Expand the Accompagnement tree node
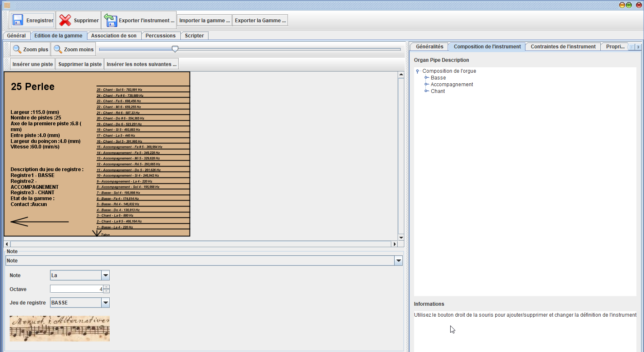Image resolution: width=644 pixels, height=352 pixels. point(426,85)
